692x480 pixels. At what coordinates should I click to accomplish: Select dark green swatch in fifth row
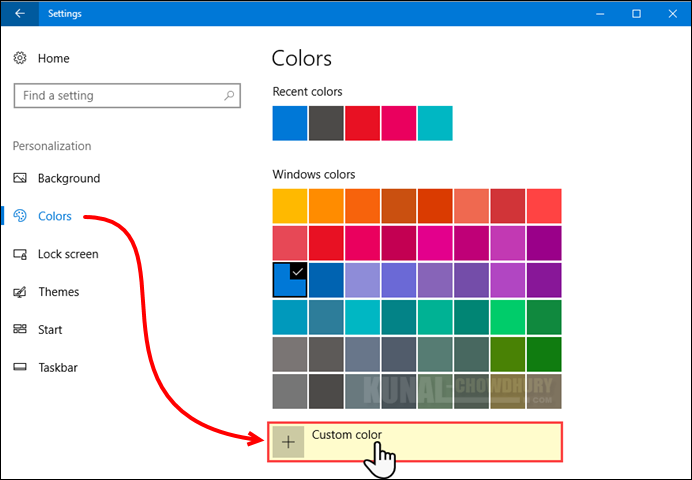click(x=544, y=354)
